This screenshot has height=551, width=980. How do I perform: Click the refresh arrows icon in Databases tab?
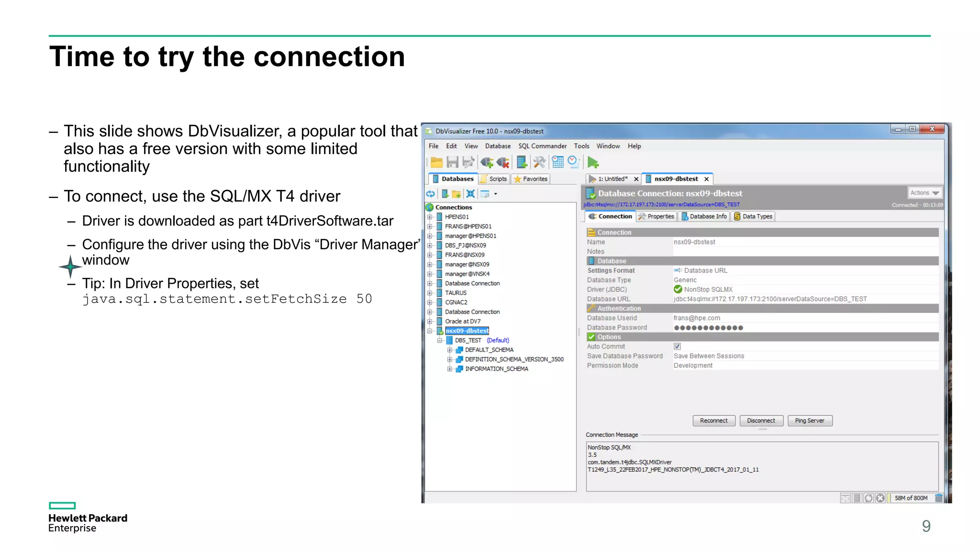click(x=431, y=194)
